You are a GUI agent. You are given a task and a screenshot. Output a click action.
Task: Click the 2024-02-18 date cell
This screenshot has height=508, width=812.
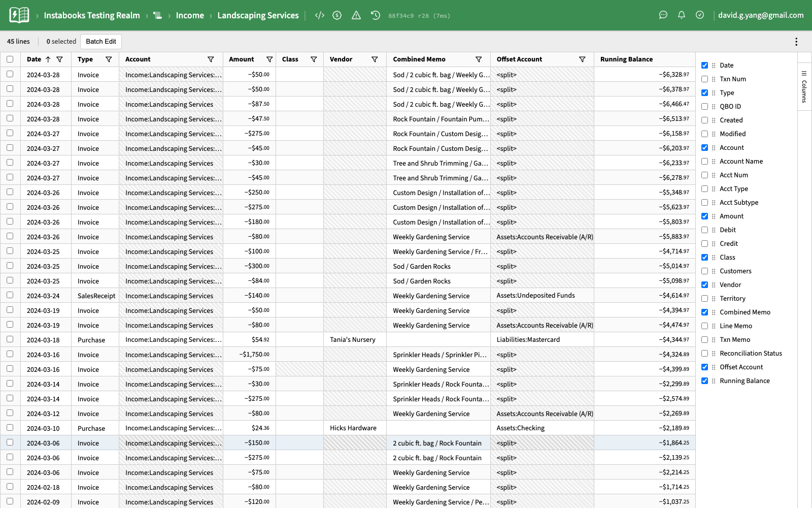click(x=46, y=487)
